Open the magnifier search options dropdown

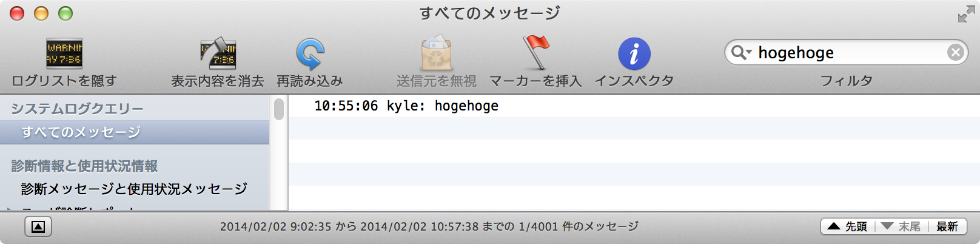pyautogui.click(x=741, y=53)
